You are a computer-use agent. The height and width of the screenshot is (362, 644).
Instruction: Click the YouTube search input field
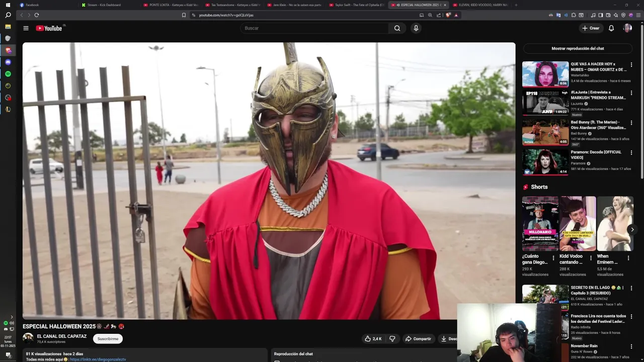[314, 28]
